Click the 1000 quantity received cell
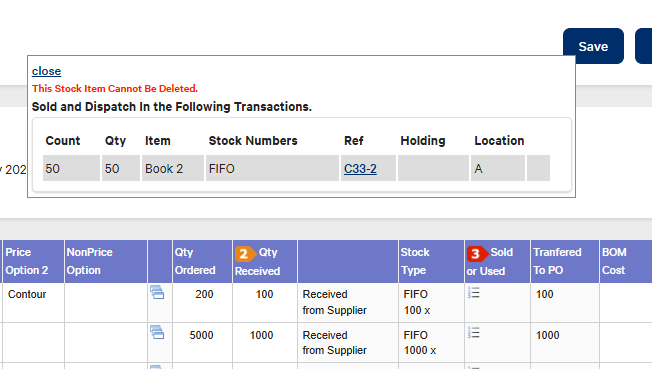 click(x=265, y=343)
